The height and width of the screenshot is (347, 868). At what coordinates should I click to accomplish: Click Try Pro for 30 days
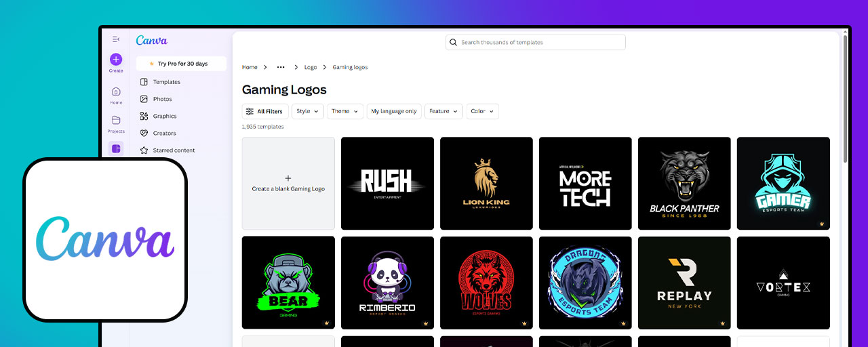tap(181, 64)
